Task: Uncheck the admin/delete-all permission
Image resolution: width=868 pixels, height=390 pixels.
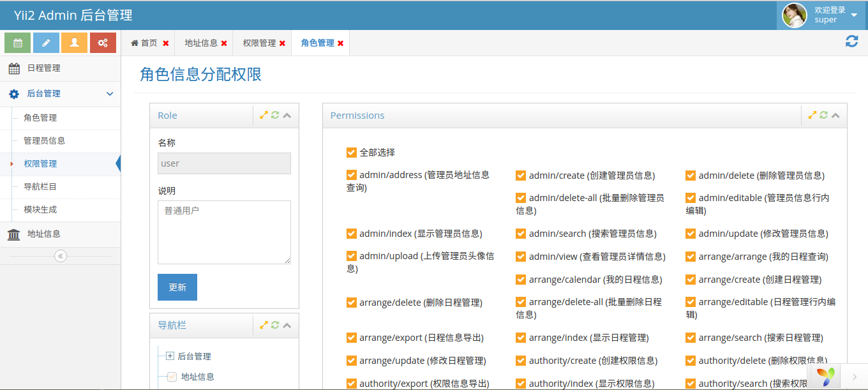Action: pos(521,198)
